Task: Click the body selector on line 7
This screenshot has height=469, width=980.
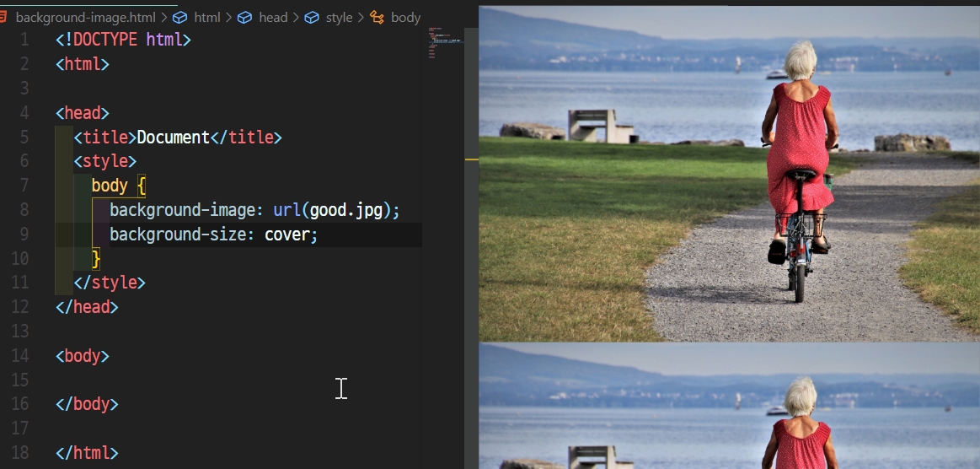Action: coord(110,186)
